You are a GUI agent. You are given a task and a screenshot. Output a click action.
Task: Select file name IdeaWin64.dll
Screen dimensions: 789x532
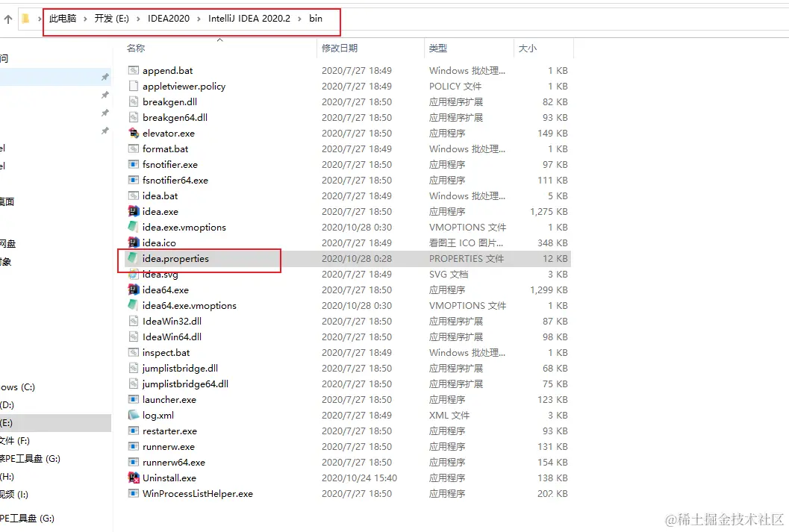(172, 337)
